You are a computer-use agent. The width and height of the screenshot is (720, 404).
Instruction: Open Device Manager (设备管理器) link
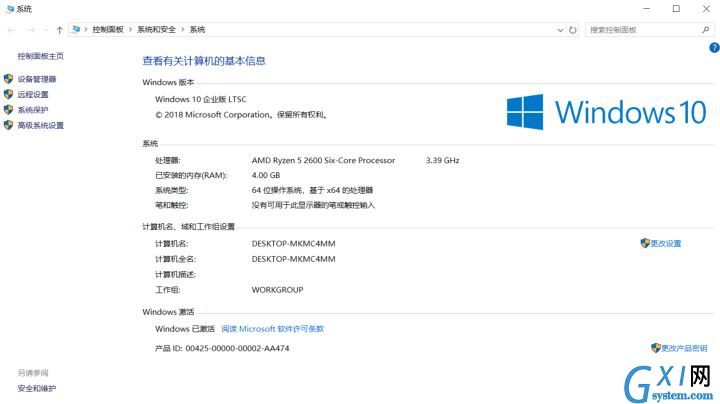[x=37, y=79]
